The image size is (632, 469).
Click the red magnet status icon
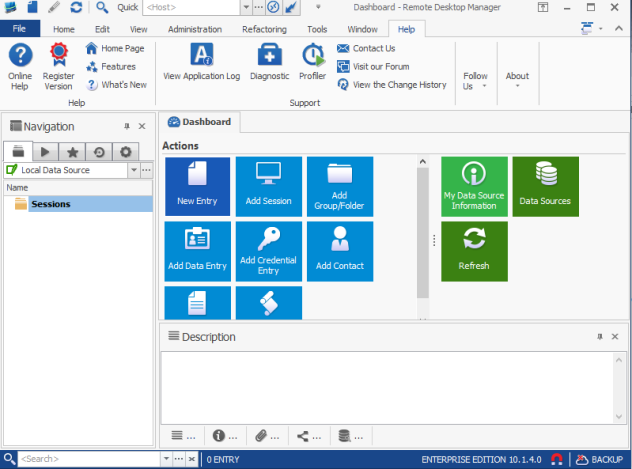coord(557,459)
